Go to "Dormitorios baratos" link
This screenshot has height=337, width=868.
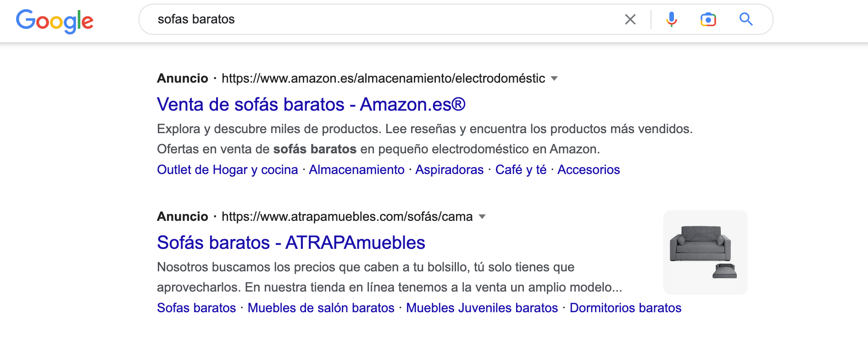(625, 308)
